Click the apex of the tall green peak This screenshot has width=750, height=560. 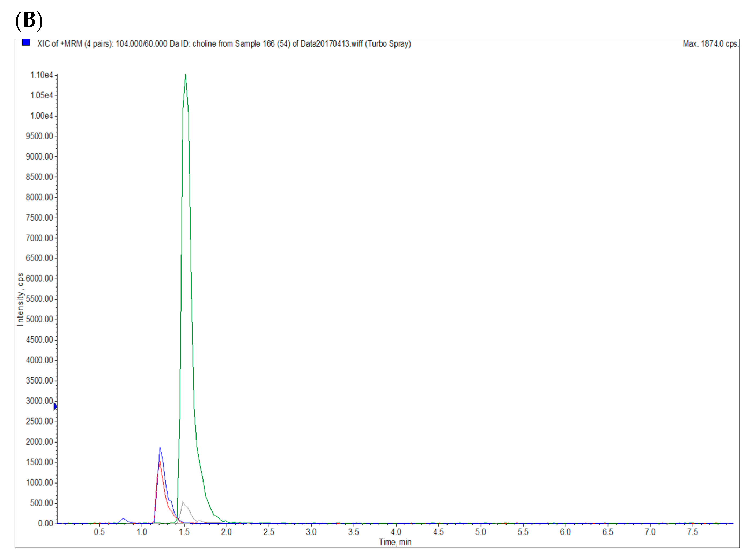[185, 75]
